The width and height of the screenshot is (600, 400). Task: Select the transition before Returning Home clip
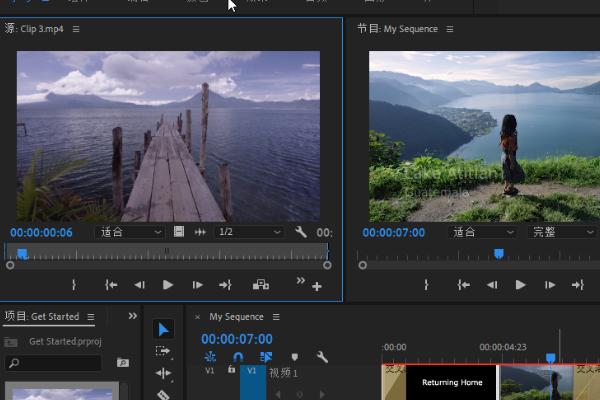point(394,382)
